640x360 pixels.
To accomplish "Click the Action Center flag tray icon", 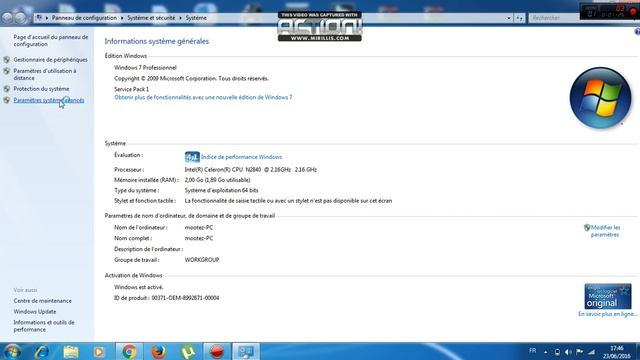I will point(580,352).
